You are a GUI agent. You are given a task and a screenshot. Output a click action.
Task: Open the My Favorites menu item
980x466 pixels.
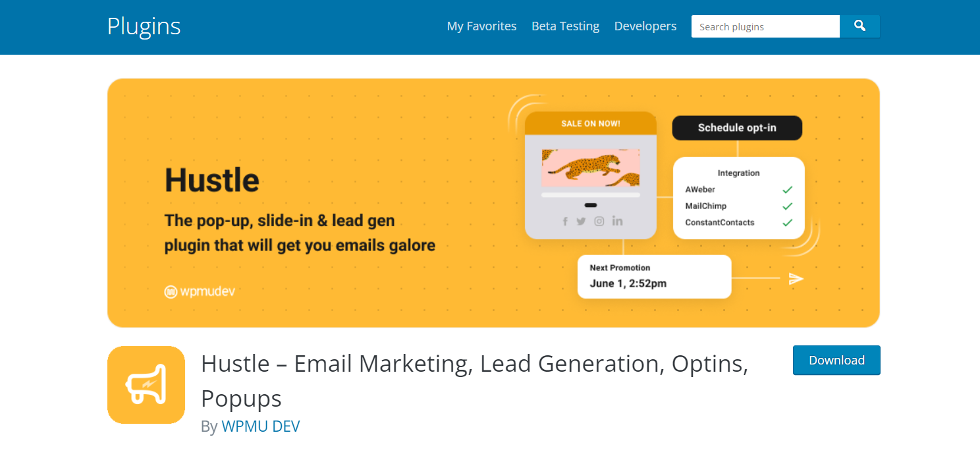coord(481,26)
